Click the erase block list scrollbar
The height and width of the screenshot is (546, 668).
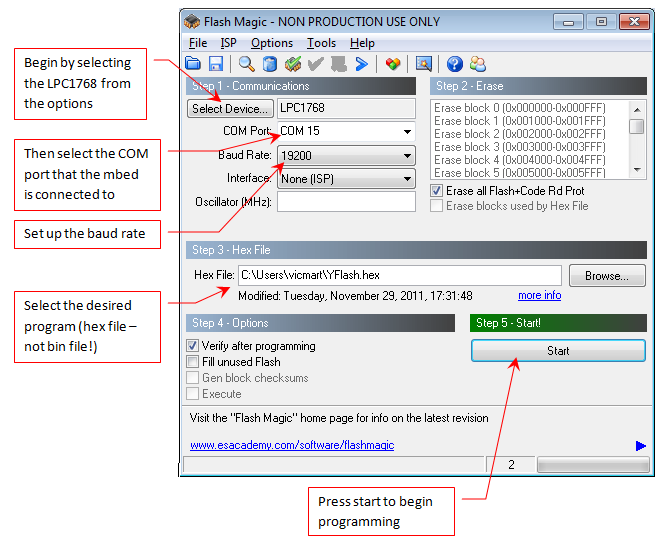[x=637, y=140]
